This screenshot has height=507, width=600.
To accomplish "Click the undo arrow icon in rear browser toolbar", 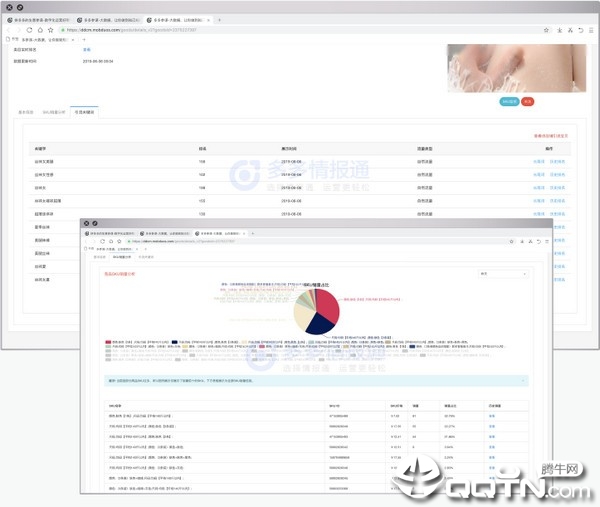I will click(x=581, y=30).
